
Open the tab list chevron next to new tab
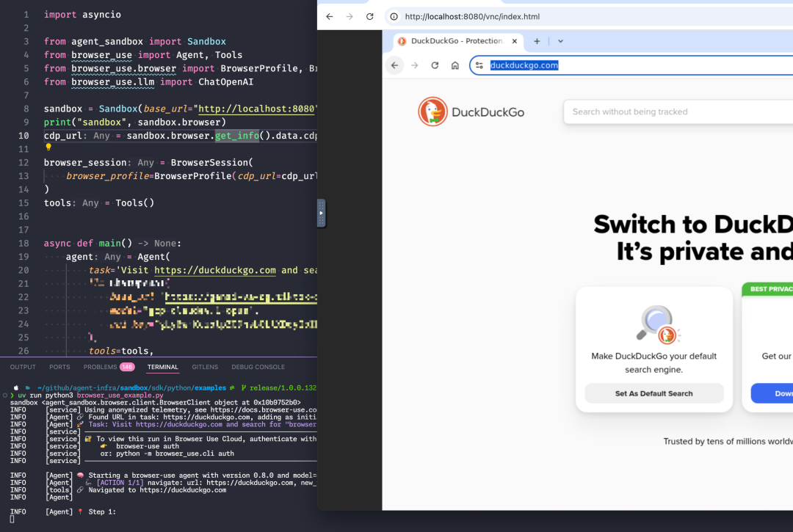[x=562, y=42]
